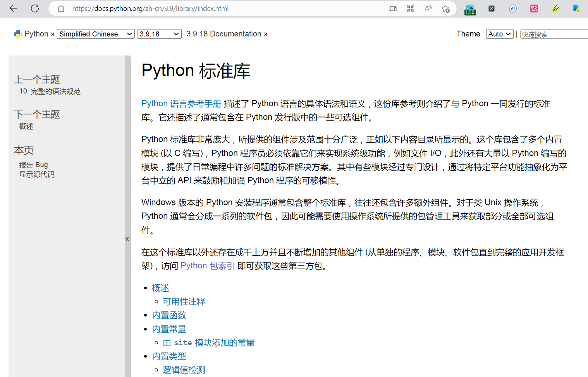Screen dimensions: 588x377
Task: Open the 内置函数 contents link
Action: (169, 315)
